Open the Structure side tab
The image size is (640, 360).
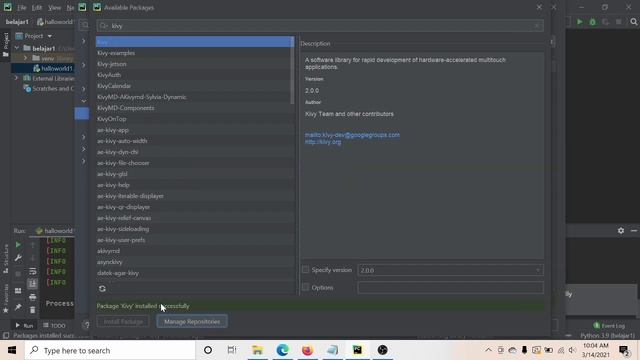click(5, 258)
